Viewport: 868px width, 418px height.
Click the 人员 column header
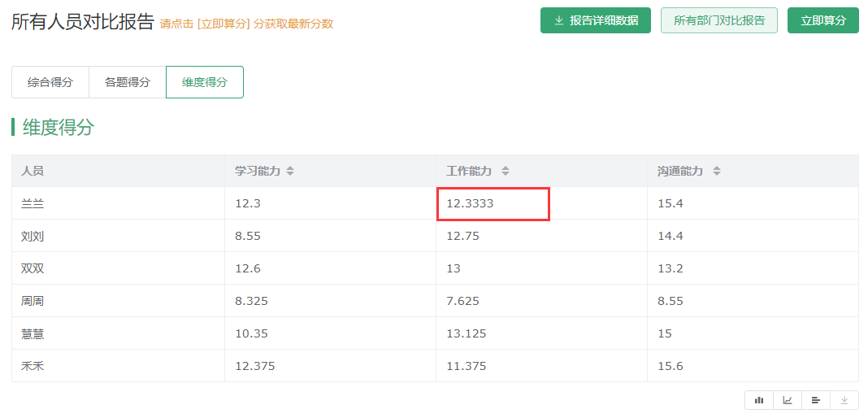coord(118,171)
